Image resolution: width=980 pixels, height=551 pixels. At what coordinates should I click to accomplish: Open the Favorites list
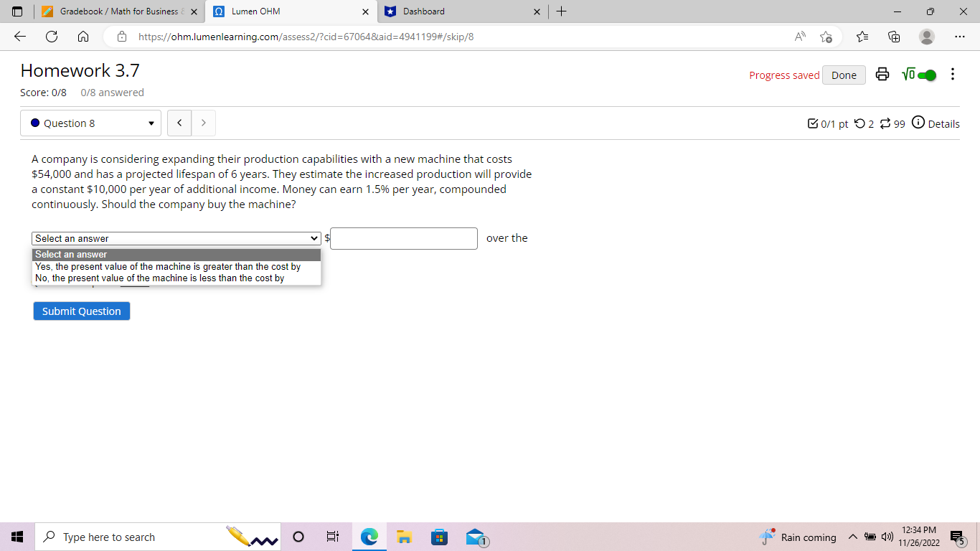[x=863, y=37]
